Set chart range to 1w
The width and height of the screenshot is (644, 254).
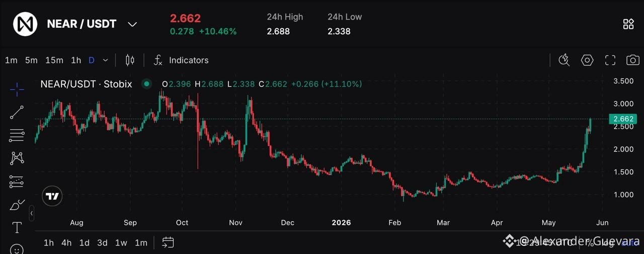[121, 243]
